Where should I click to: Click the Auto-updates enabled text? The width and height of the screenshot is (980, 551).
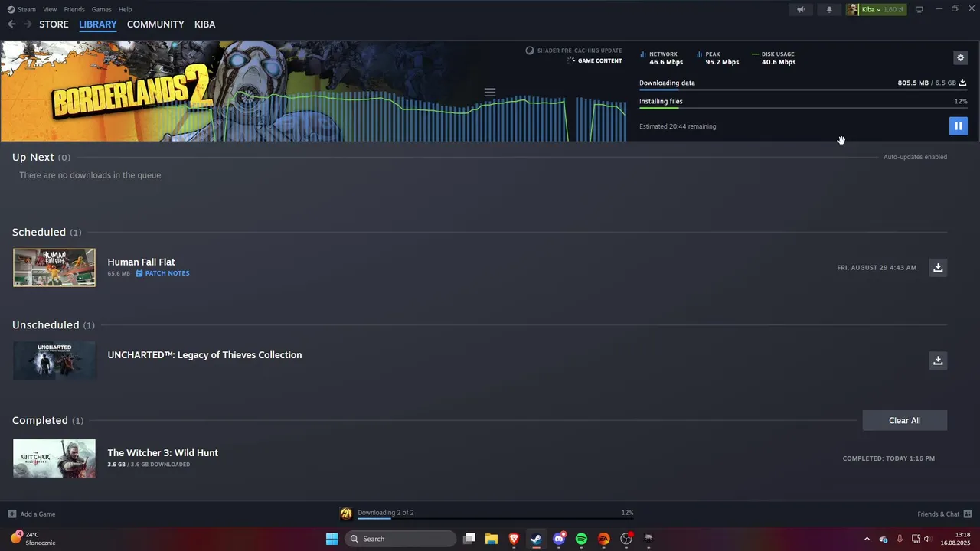point(915,157)
